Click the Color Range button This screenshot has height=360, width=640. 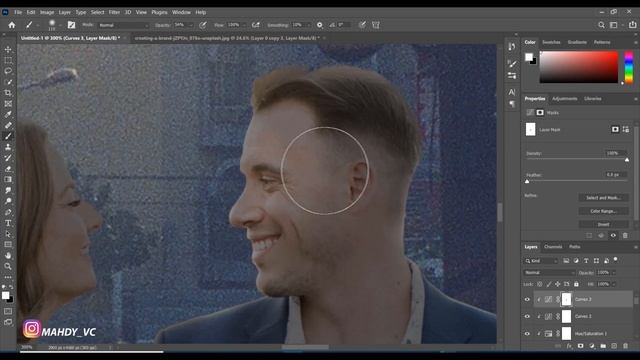[x=603, y=211]
